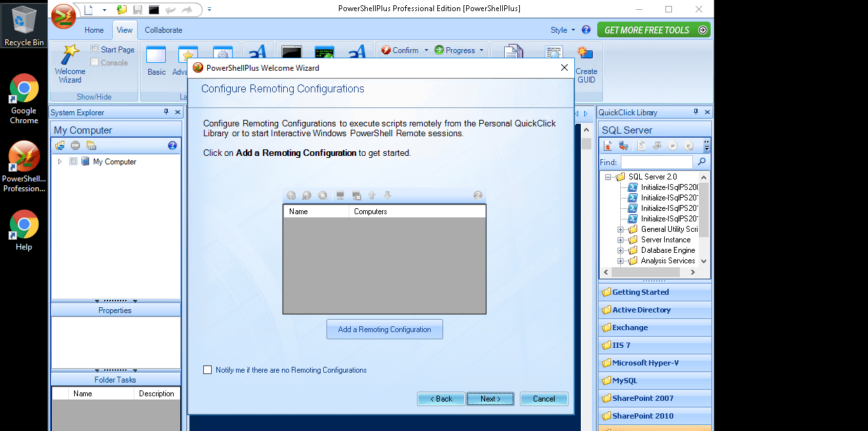Expand the General Utility Scripts folder

click(x=621, y=229)
